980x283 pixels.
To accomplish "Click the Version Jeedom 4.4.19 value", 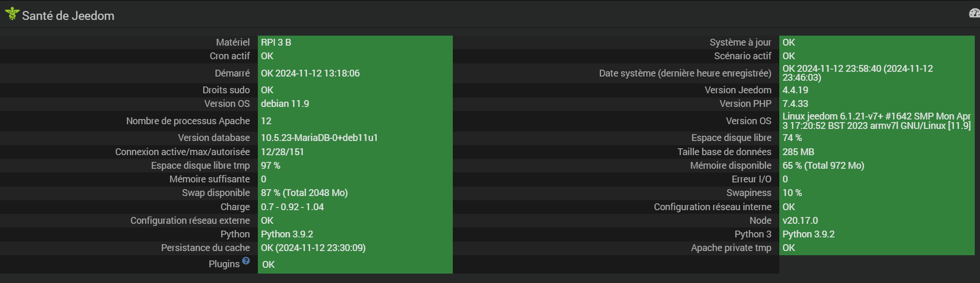I will coord(795,90).
